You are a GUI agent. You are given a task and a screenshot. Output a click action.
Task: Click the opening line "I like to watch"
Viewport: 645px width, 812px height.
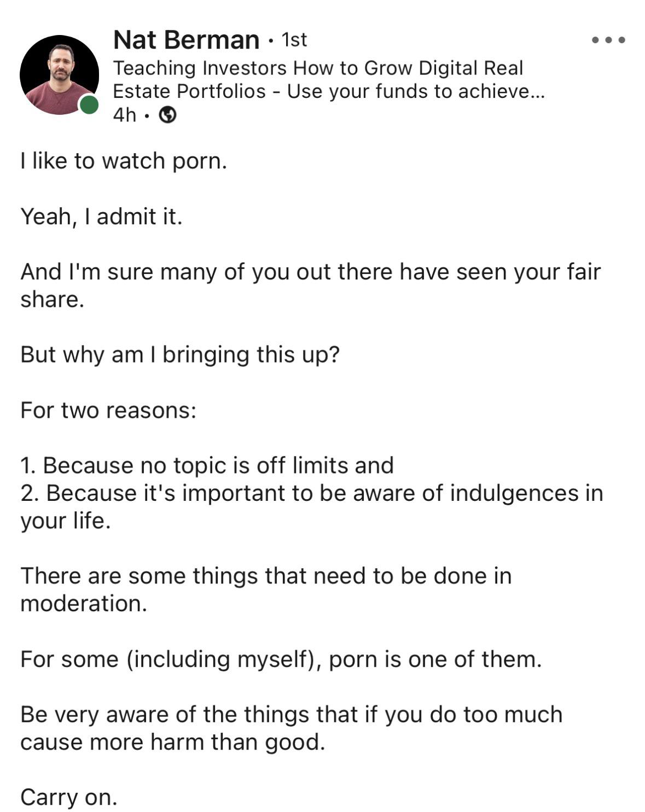(123, 161)
